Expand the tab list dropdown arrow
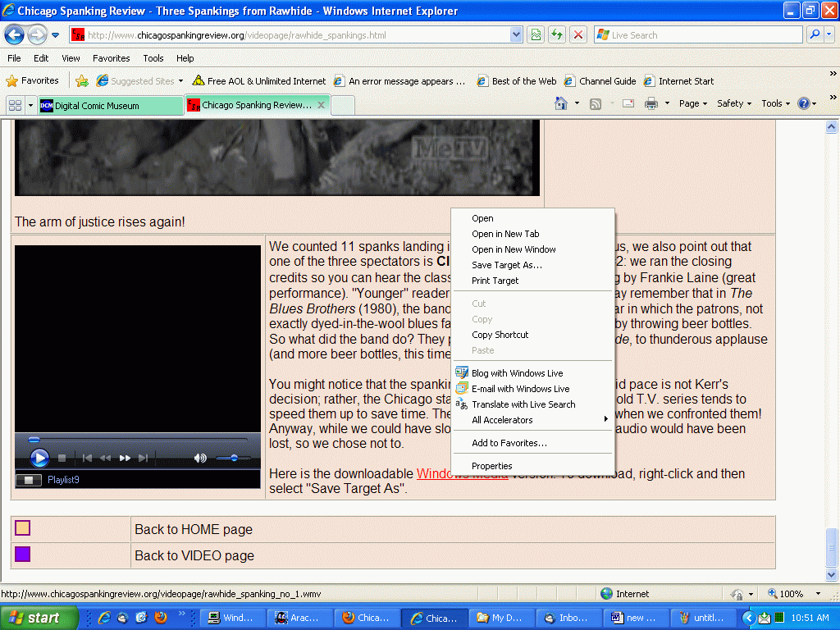This screenshot has width=840, height=630. pos(30,106)
